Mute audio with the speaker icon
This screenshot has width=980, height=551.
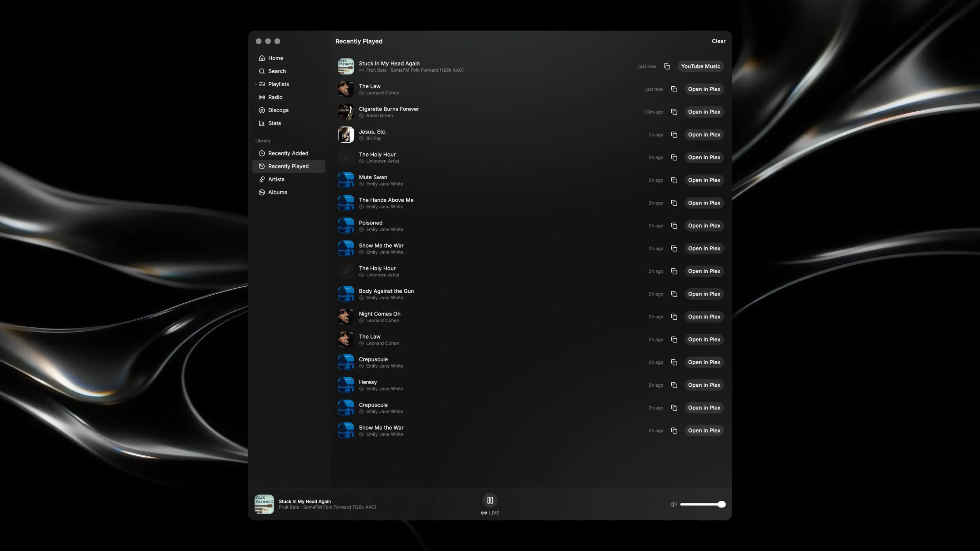[x=673, y=504]
